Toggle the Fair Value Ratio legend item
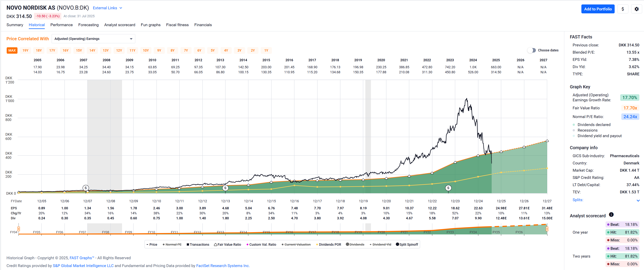Viewport: 644px width, 270px height. click(x=227, y=245)
